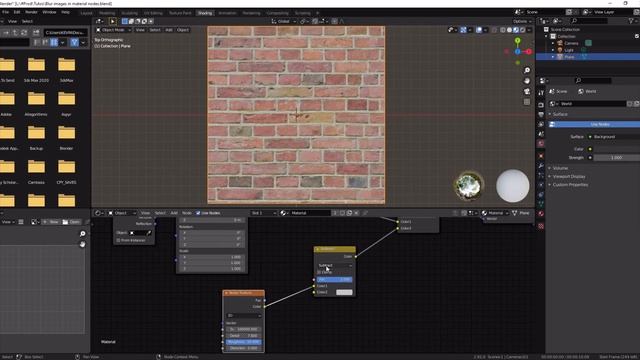The width and height of the screenshot is (640, 360).
Task: Open the World properties tab icon
Action: 541,144
